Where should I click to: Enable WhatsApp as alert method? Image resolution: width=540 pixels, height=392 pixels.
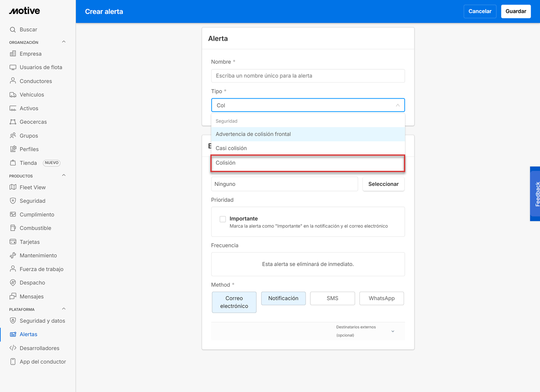coord(381,298)
